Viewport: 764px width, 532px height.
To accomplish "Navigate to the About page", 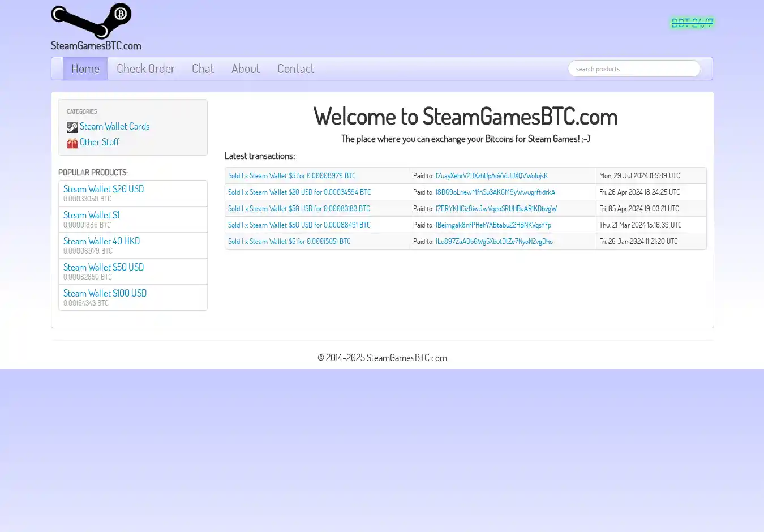I will tap(245, 68).
